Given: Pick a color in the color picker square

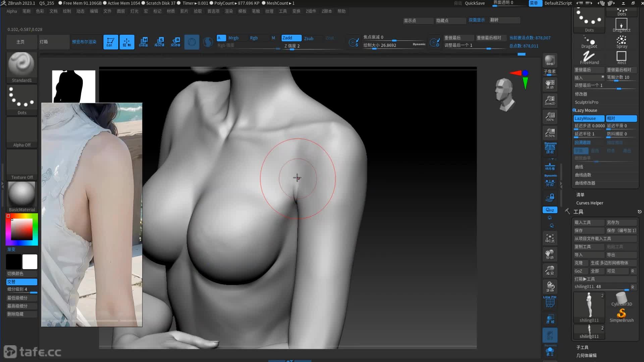Looking at the screenshot, I should tap(22, 229).
